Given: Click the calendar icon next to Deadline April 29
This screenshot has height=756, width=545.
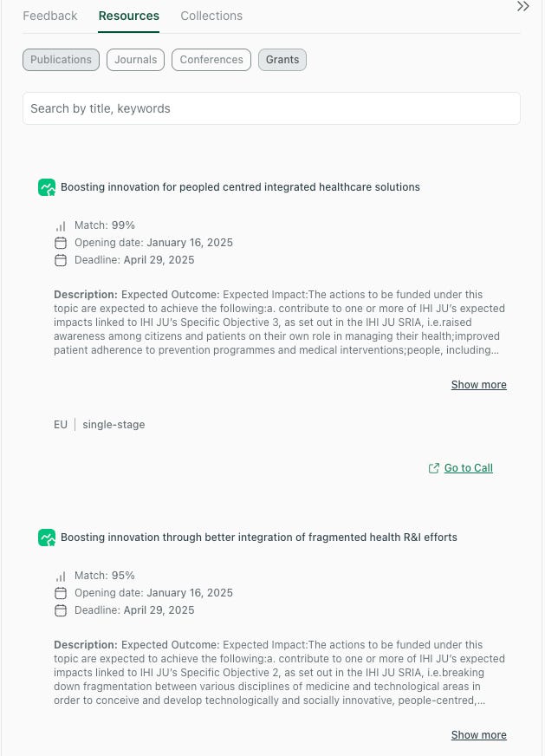Looking at the screenshot, I should (61, 260).
